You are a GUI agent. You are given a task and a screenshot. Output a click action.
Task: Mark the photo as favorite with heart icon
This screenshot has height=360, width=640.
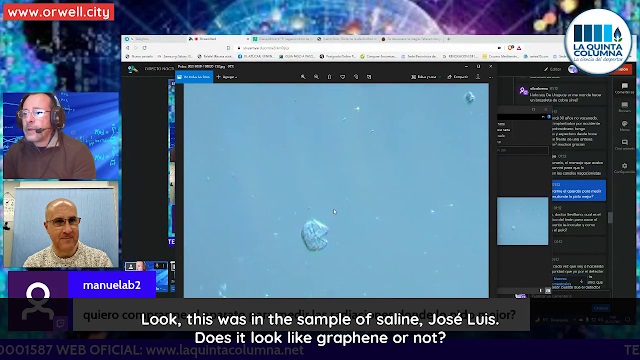[x=342, y=77]
